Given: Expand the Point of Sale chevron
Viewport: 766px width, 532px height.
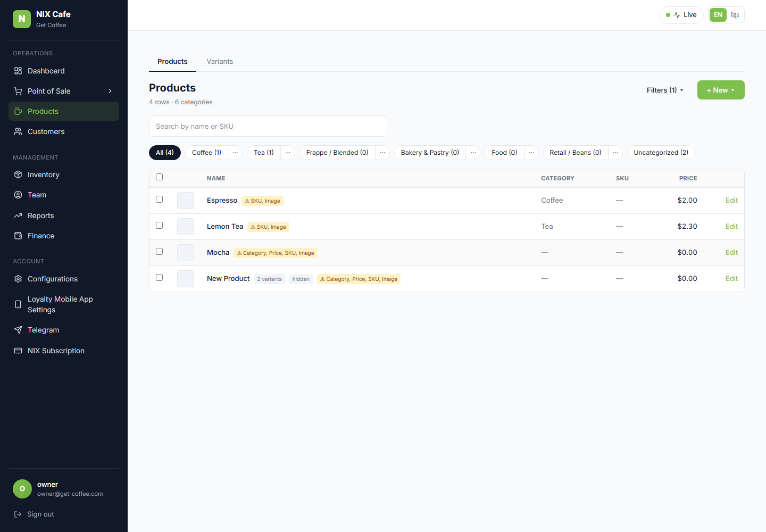Looking at the screenshot, I should (x=110, y=91).
